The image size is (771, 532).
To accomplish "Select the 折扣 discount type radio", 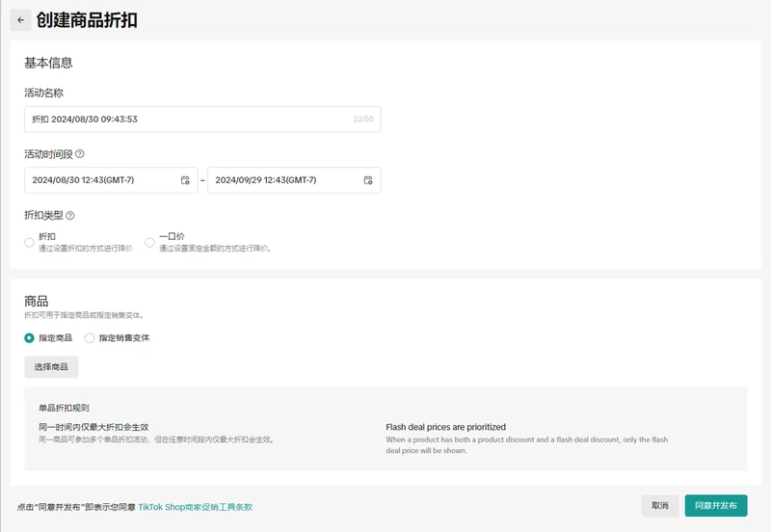I will [x=29, y=242].
